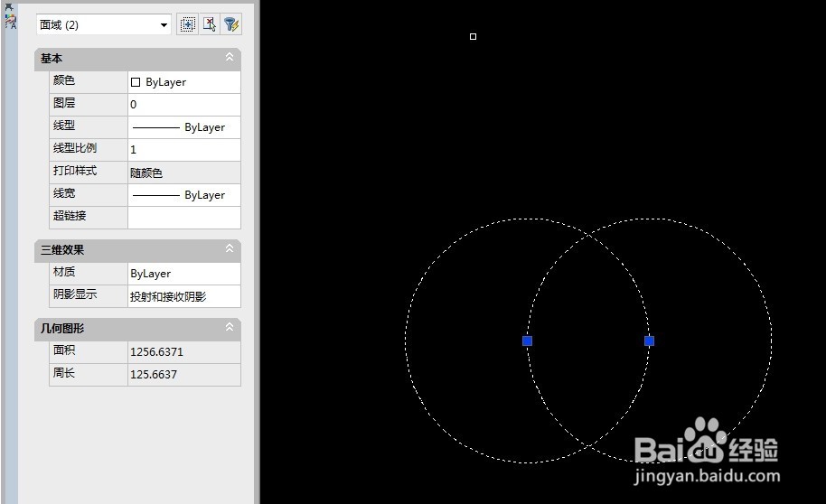This screenshot has height=504, width=826.
Task: Click the 超链接 property label
Action: click(70, 215)
